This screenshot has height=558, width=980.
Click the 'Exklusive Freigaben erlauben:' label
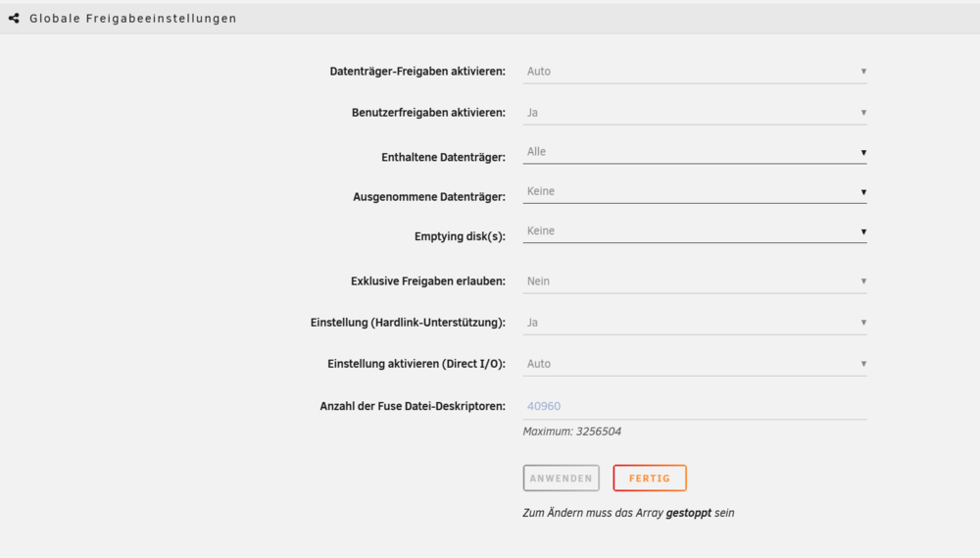click(x=428, y=281)
